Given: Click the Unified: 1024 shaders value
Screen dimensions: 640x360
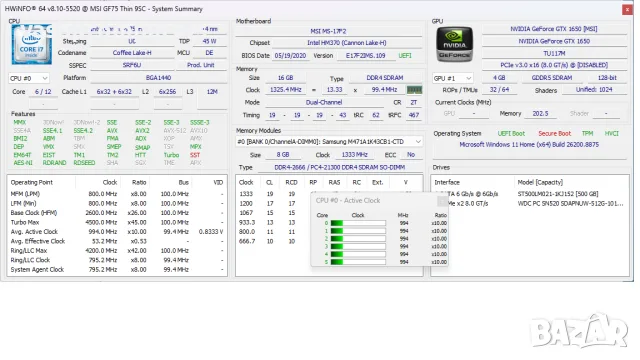Looking at the screenshot, I should (x=594, y=90).
